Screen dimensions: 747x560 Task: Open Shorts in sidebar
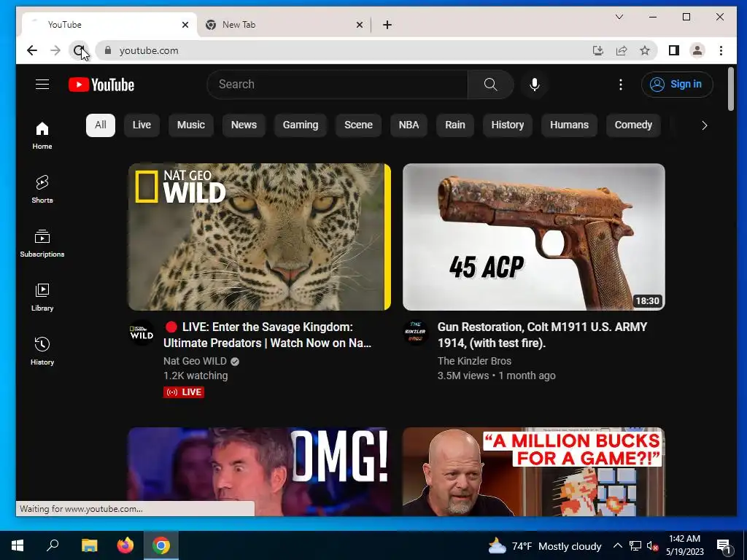pos(42,189)
